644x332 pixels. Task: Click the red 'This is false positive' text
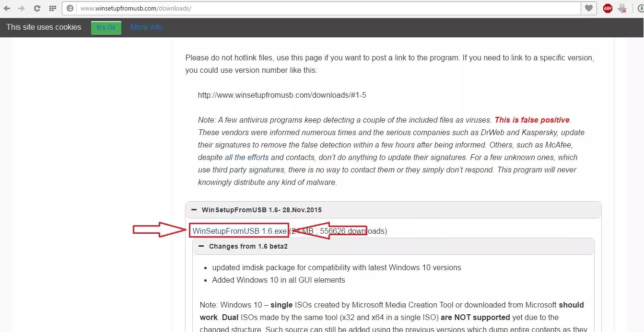532,120
